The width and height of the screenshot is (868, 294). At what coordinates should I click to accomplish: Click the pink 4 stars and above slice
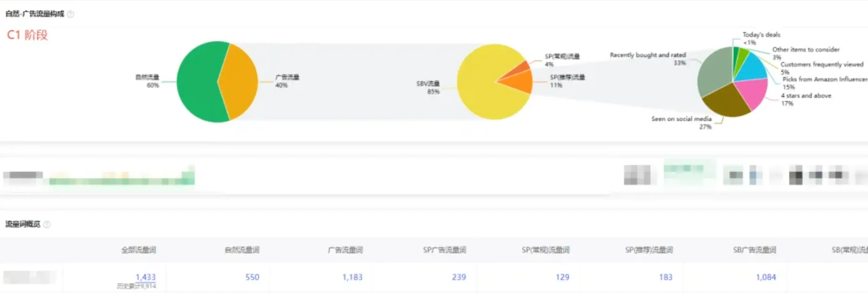754,93
